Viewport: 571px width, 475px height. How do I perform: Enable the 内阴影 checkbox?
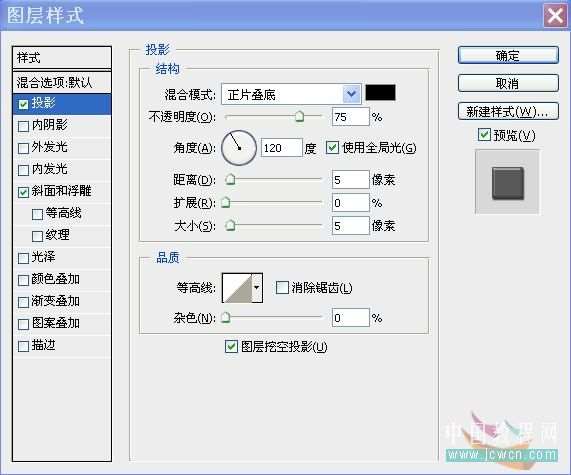pos(23,126)
